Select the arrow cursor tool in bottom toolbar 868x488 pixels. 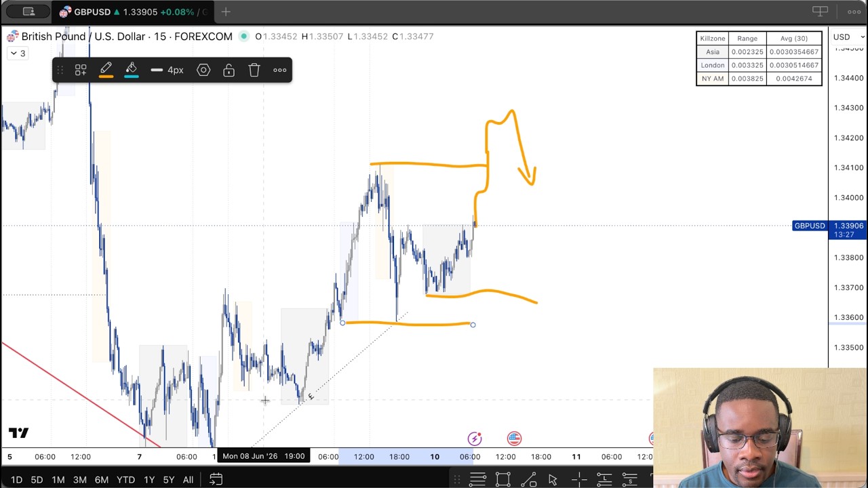[553, 479]
